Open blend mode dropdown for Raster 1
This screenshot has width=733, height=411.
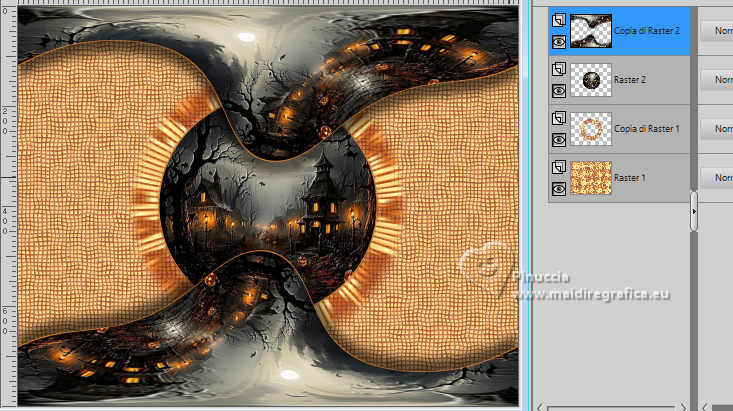pos(717,178)
